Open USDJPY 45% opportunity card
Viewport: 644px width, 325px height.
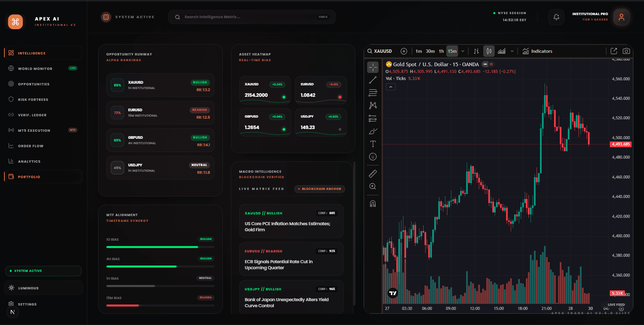pyautogui.click(x=160, y=168)
